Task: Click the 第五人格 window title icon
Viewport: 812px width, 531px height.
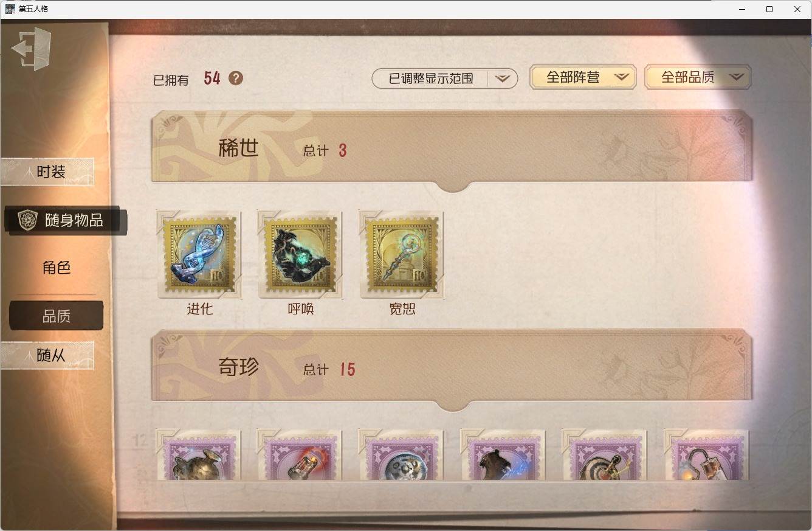Action: tap(10, 9)
